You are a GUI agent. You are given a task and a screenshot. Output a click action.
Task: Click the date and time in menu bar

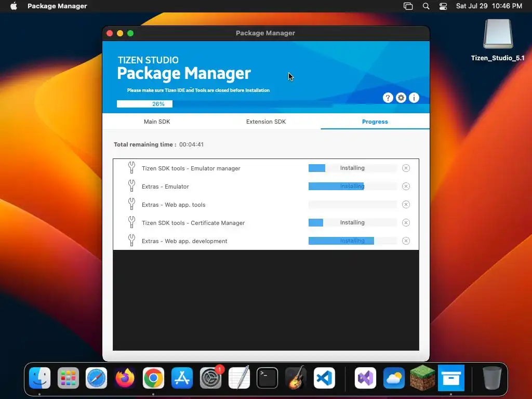coord(489,6)
